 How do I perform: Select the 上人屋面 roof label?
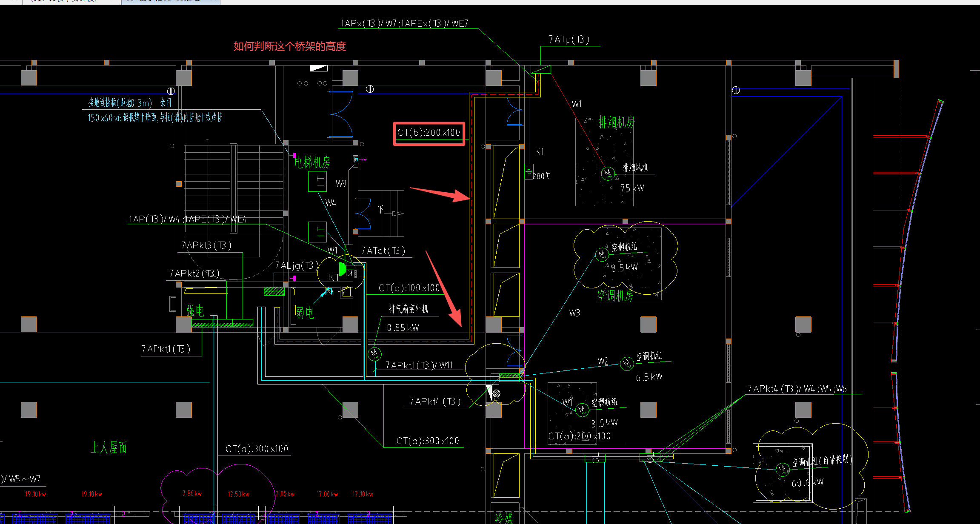coord(109,447)
